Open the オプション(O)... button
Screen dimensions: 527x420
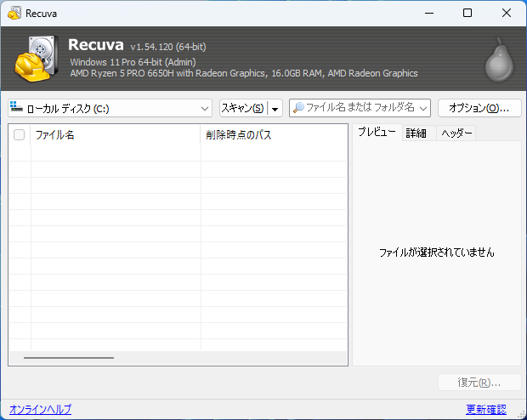479,108
